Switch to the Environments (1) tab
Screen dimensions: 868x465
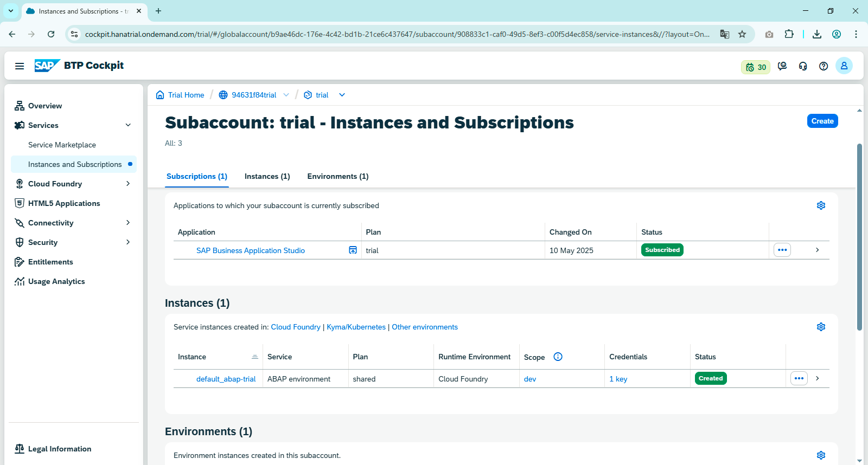(x=338, y=177)
